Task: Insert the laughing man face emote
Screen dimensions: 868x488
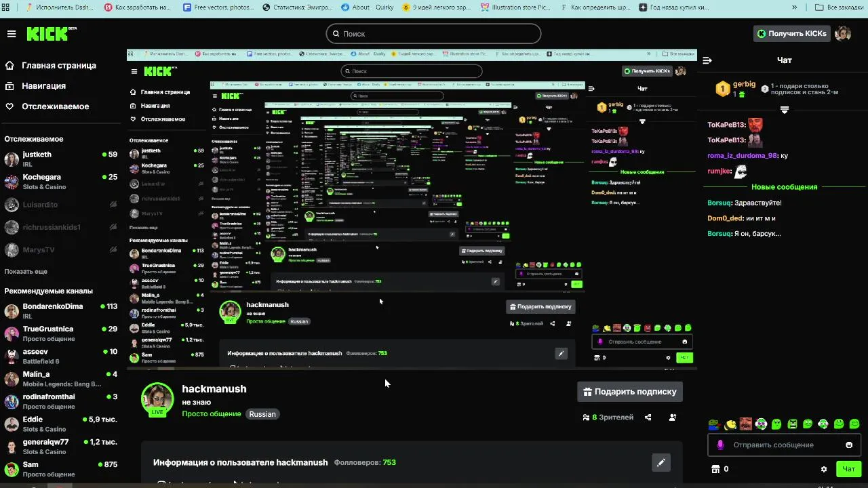Action: point(745,424)
